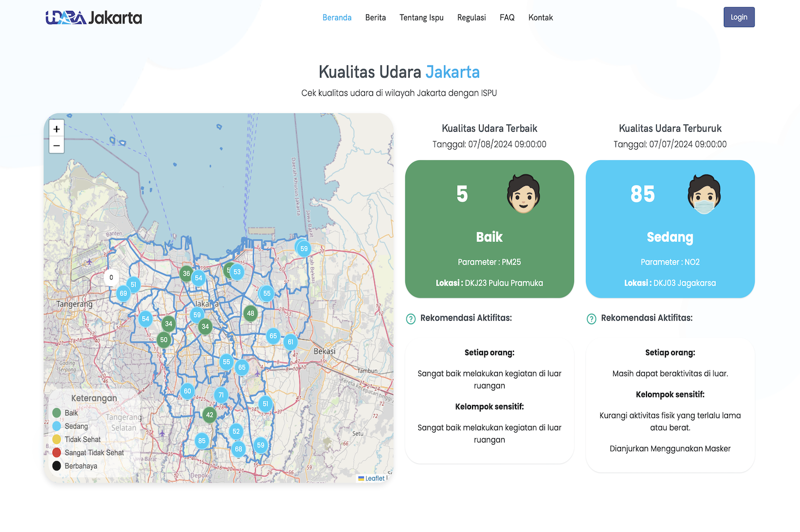Click help icon beside Rekomendasi Aktifitas under Sedang
Screen dimensions: 800x532
pyautogui.click(x=591, y=319)
